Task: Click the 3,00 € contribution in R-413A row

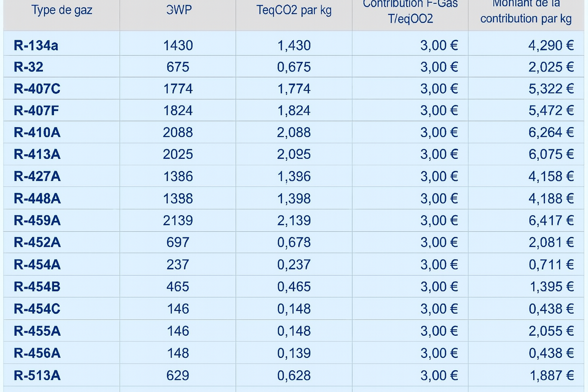Action: coord(439,154)
